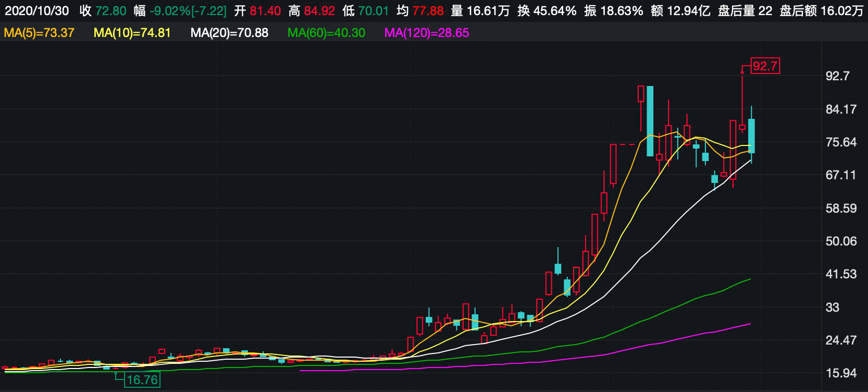Viewport: 868px width, 392px height.
Task: Select the MA(120)=28.65 indicator label
Action: 427,33
